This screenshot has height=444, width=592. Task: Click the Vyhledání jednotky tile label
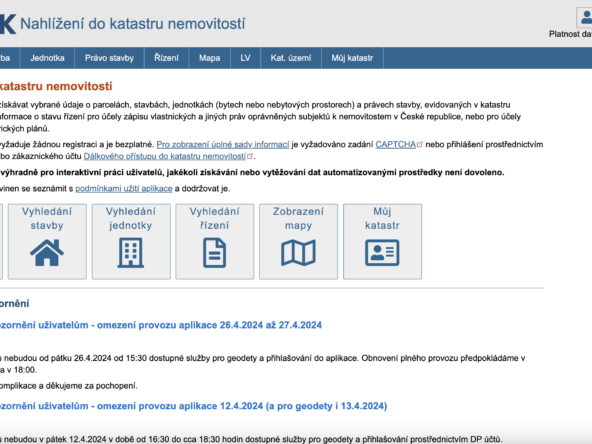(131, 219)
